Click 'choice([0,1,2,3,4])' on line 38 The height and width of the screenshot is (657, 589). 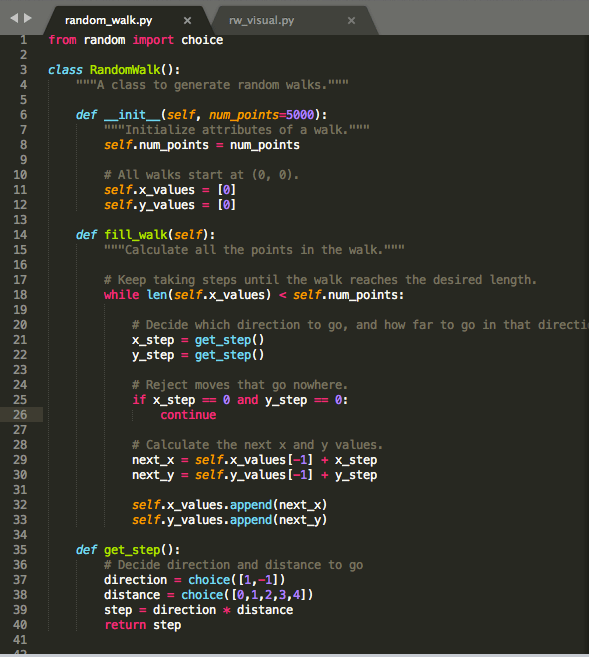(x=247, y=595)
